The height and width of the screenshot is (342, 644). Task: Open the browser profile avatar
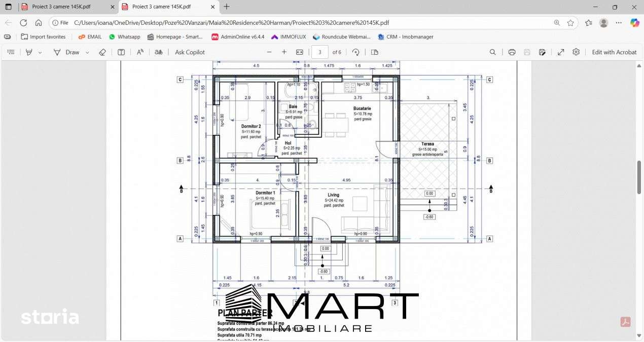[603, 23]
